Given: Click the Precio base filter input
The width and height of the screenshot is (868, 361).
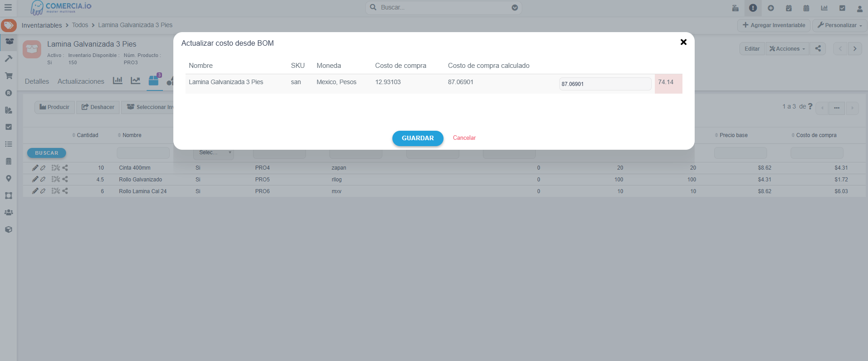Looking at the screenshot, I should point(740,153).
